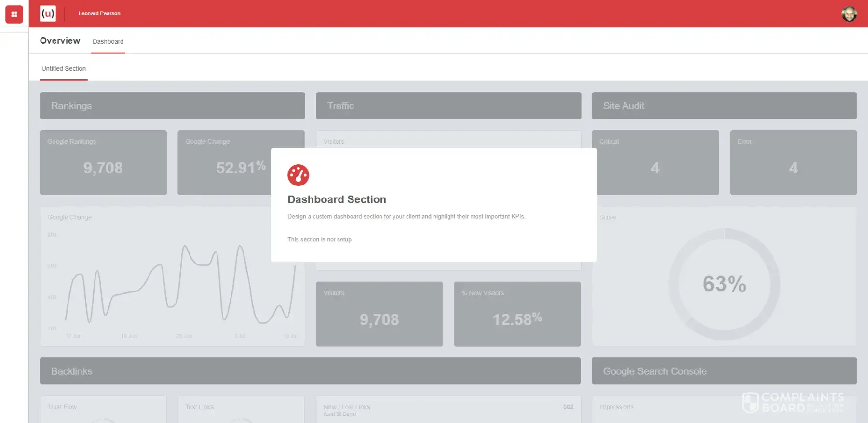Click the Traffic section header
The width and height of the screenshot is (868, 423).
(x=448, y=106)
